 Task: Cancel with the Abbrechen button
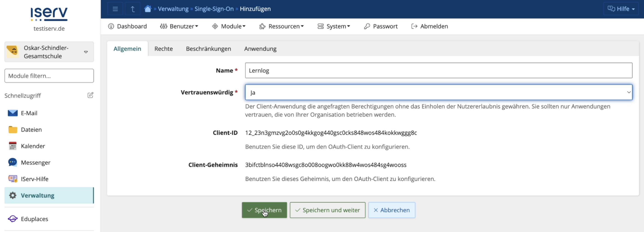(391, 210)
